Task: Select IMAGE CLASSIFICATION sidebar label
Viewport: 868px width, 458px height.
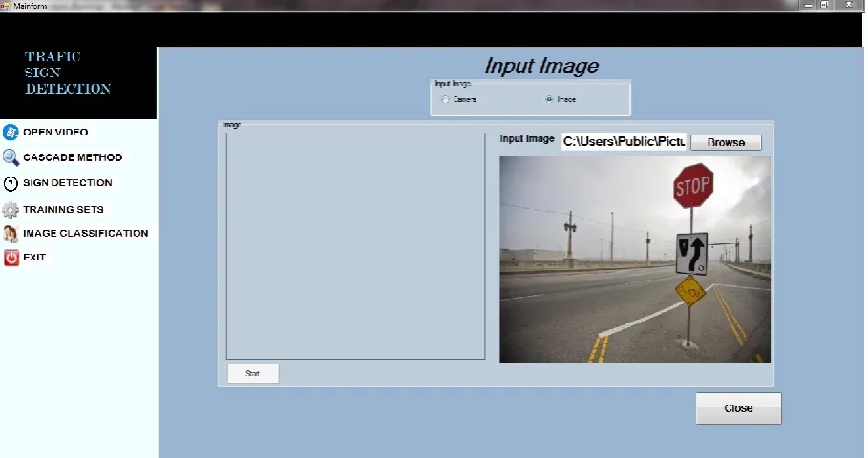Action: (x=85, y=234)
